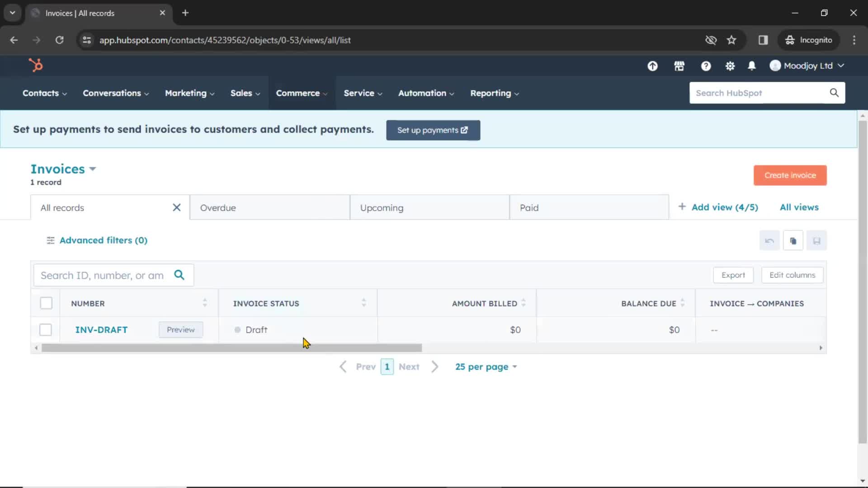
Task: Expand the 25 per page dropdown
Action: point(486,366)
